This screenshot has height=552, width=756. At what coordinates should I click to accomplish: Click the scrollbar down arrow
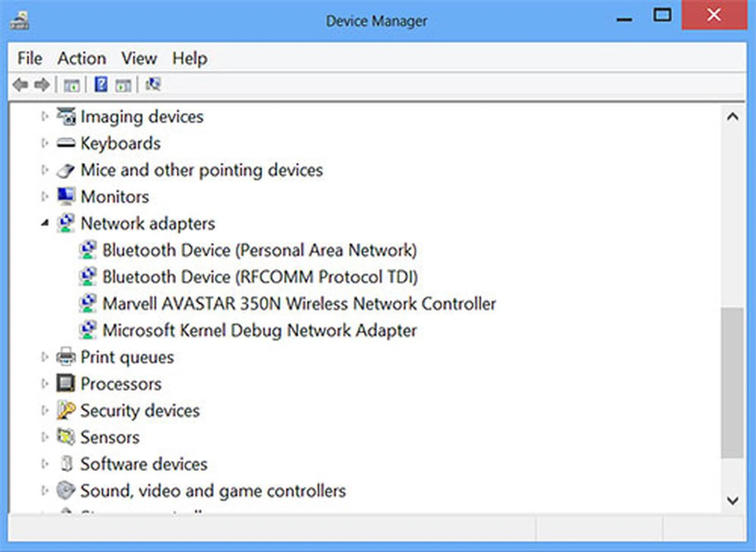(x=732, y=501)
